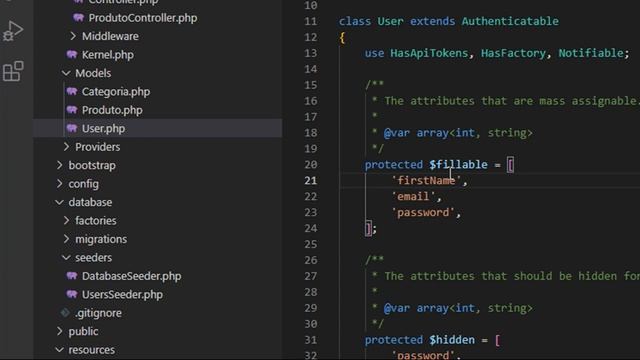Select the Models folder label

click(93, 73)
